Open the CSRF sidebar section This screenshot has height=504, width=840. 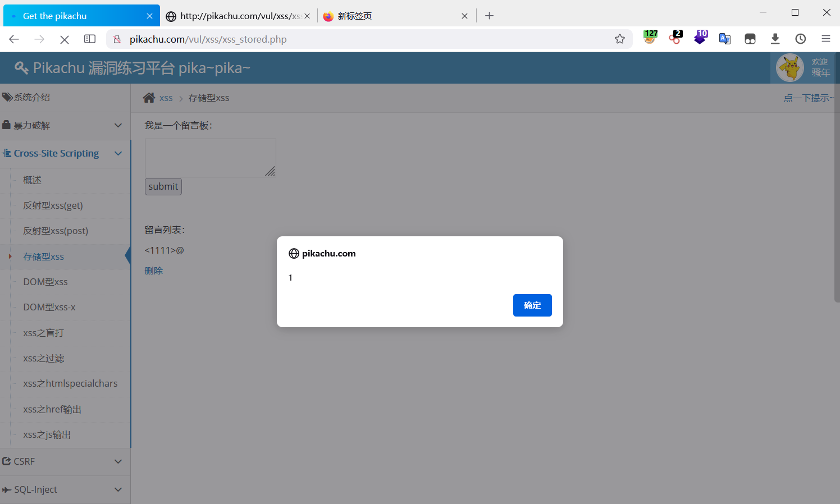click(x=65, y=461)
